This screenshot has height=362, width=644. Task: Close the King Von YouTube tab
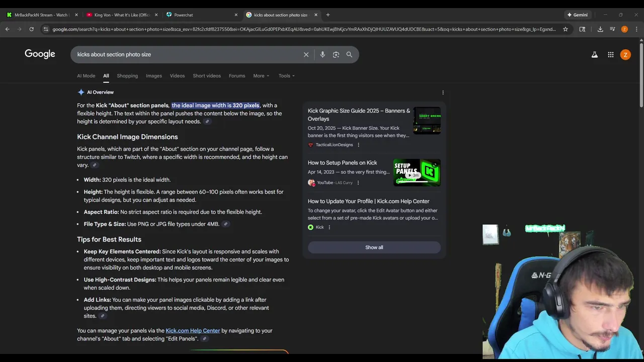[156, 15]
